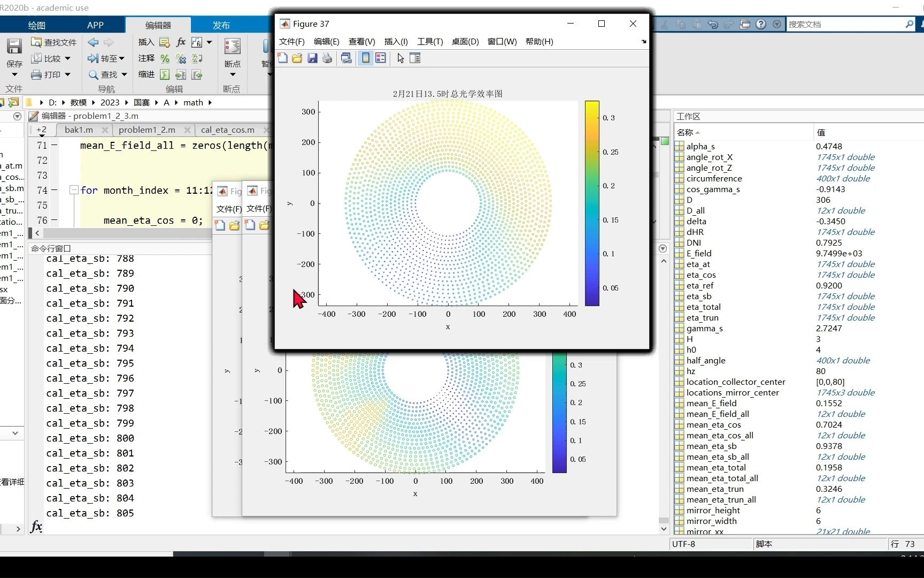The width and height of the screenshot is (924, 578).
Task: Click the 保存 save icon in editor ribbon
Action: tap(14, 47)
